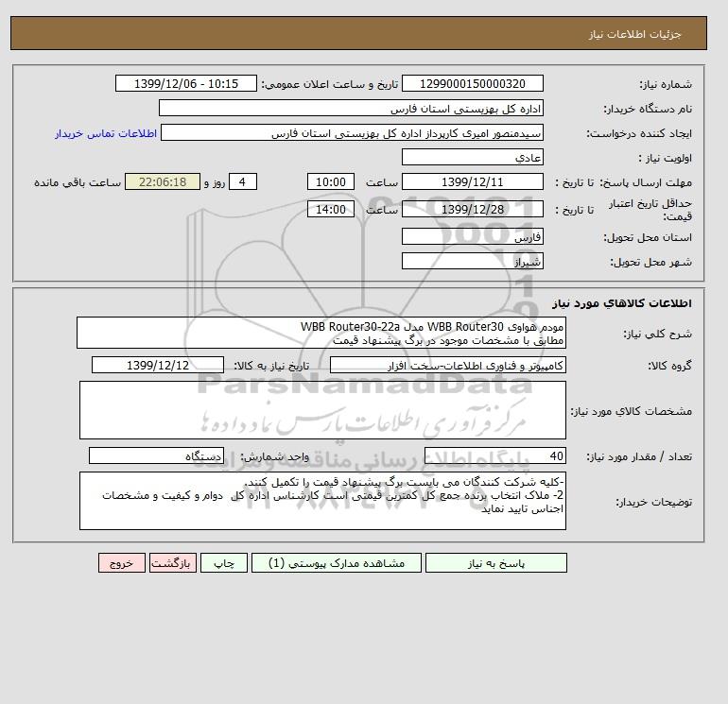Click the price validity date 1399/12/28

coord(472,209)
